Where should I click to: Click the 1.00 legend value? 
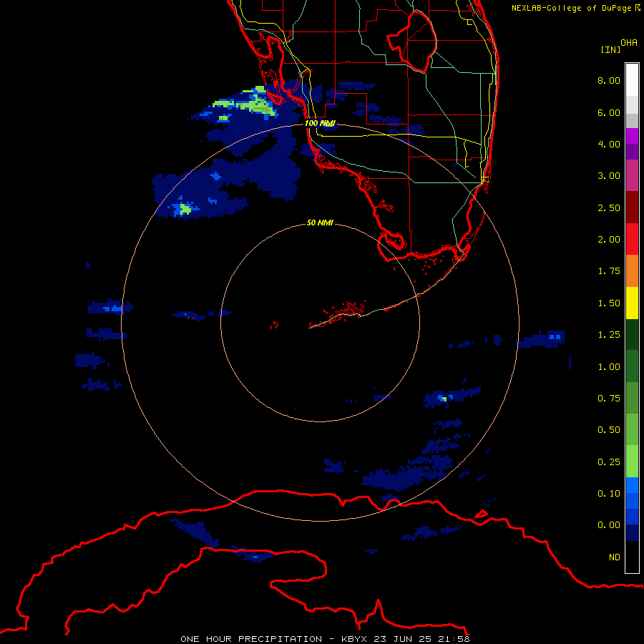[609, 367]
